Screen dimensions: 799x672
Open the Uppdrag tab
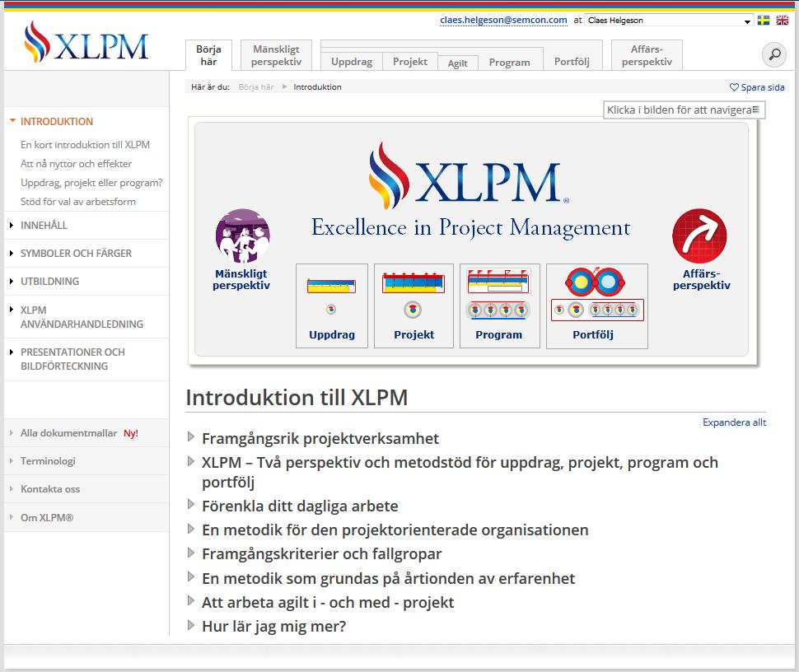pyautogui.click(x=352, y=62)
